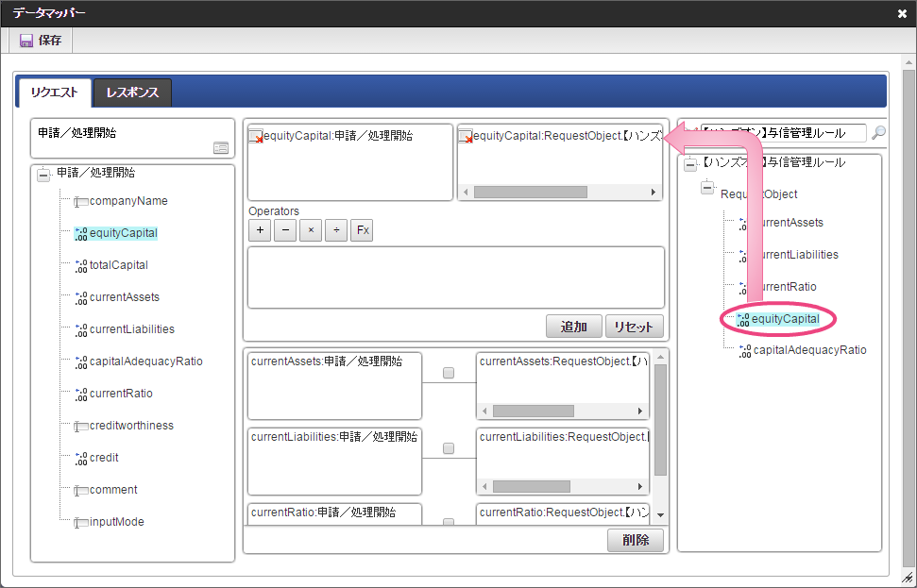This screenshot has height=588, width=917.
Task: Switch to the リクエスト tab
Action: tap(55, 92)
